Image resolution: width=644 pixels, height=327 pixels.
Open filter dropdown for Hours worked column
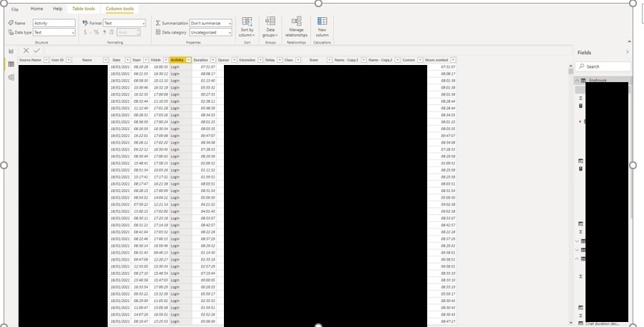click(x=453, y=60)
